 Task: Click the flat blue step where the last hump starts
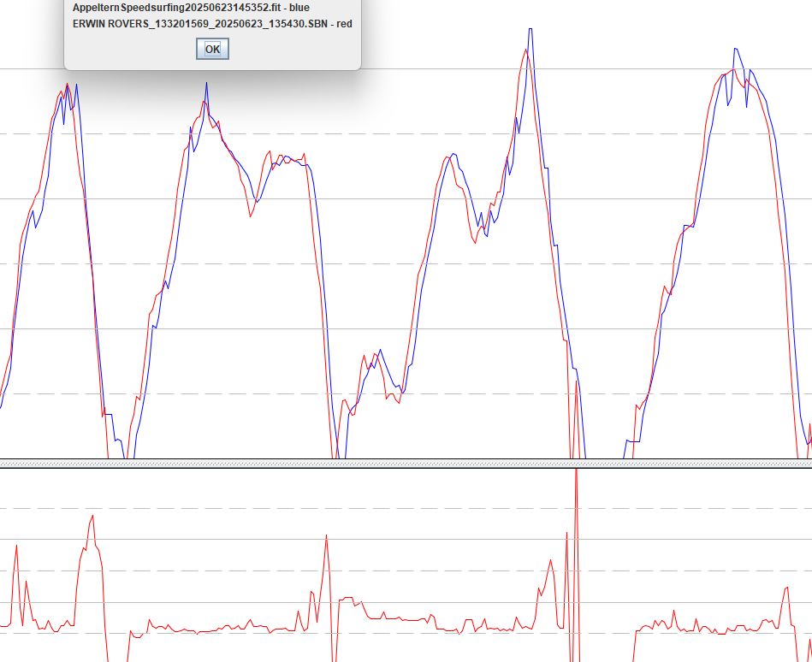pyautogui.click(x=633, y=441)
